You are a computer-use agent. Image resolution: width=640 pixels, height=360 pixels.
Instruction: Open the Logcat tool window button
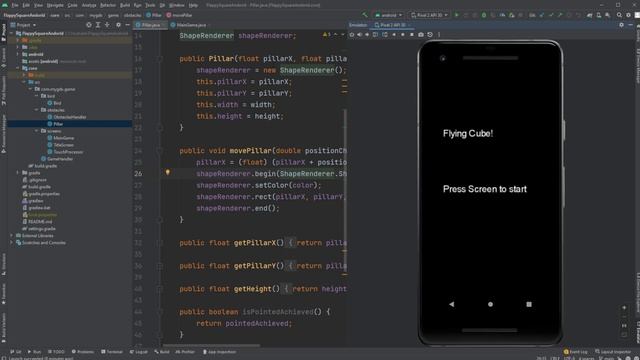pos(138,351)
